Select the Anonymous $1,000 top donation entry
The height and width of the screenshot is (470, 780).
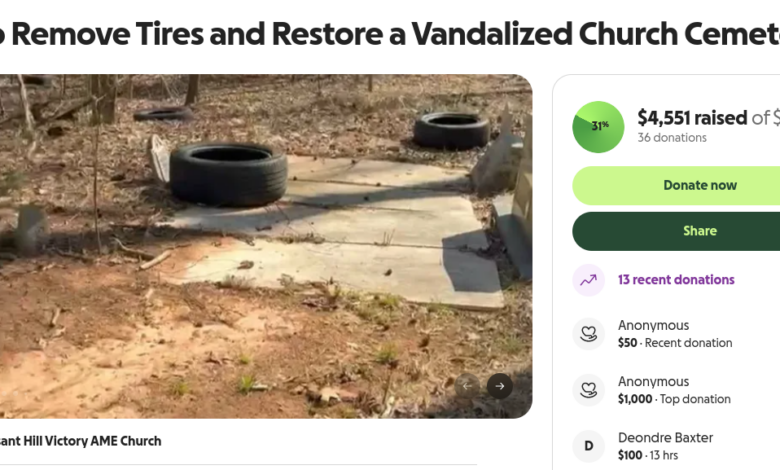pos(676,390)
